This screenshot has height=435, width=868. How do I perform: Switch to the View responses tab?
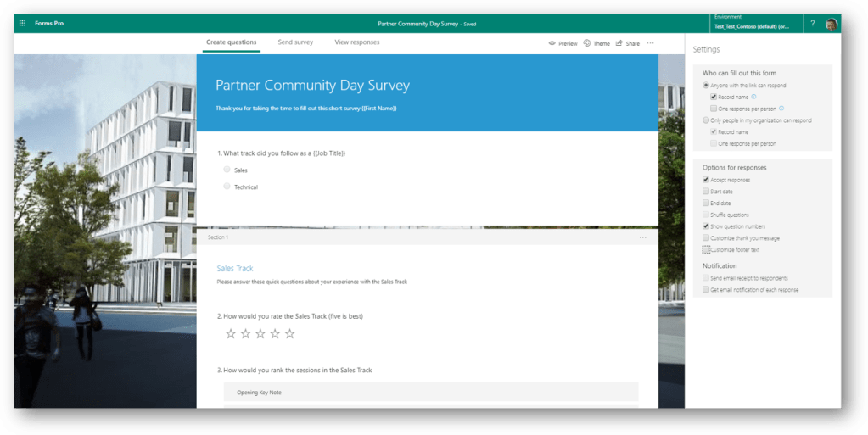tap(356, 42)
